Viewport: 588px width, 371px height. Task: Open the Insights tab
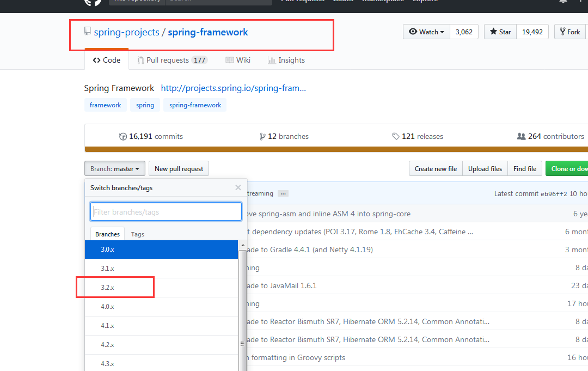286,60
